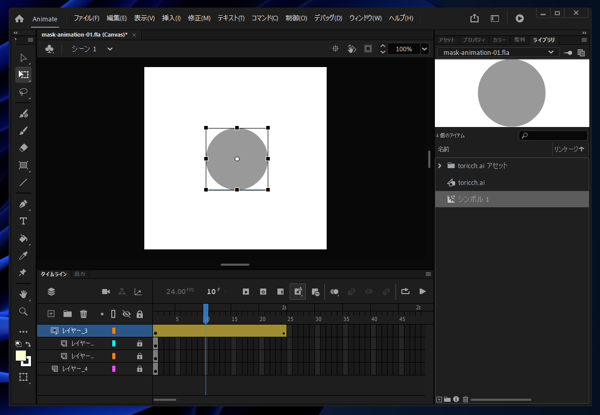
Task: Select the Eraser tool
Action: 23,147
